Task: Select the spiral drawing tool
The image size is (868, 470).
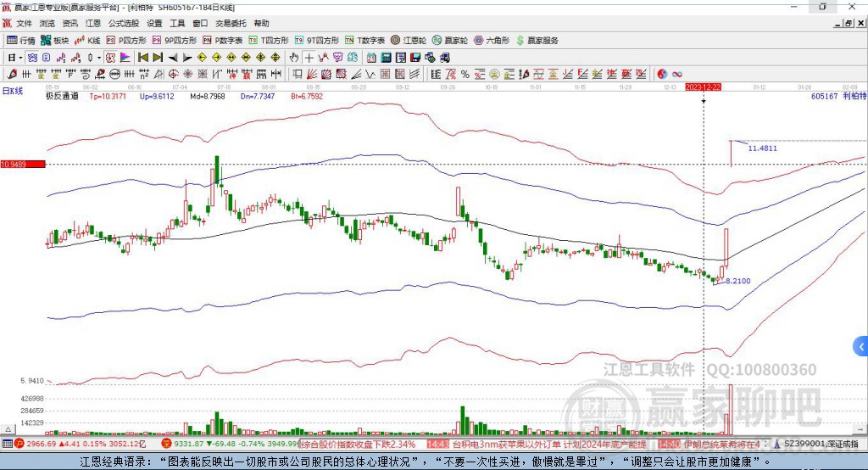Action: [86, 75]
